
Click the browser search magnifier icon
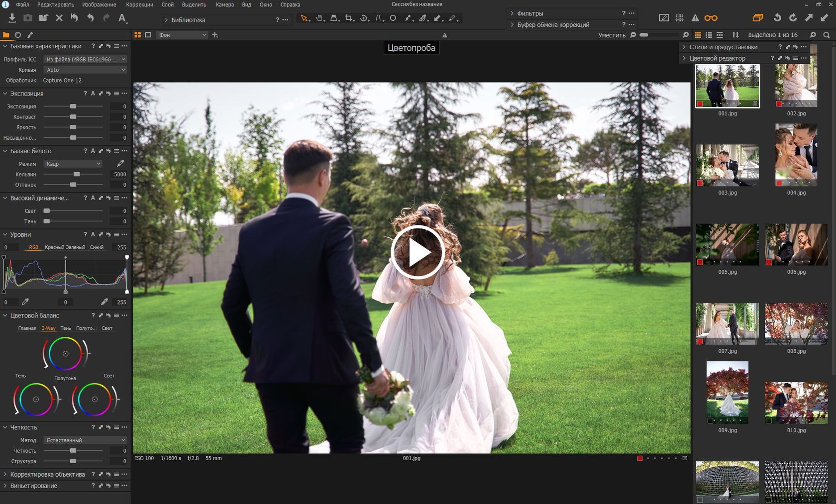point(827,35)
